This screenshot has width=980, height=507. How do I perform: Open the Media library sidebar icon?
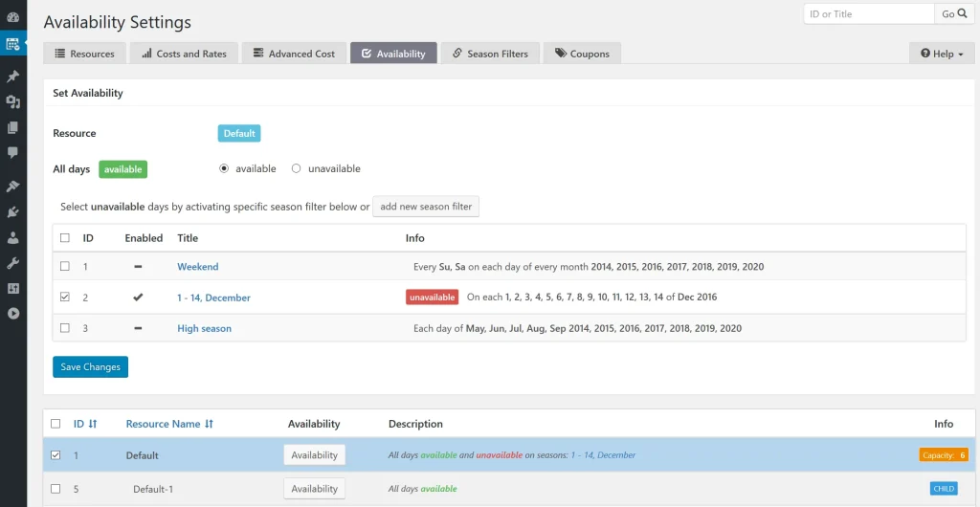click(x=13, y=102)
